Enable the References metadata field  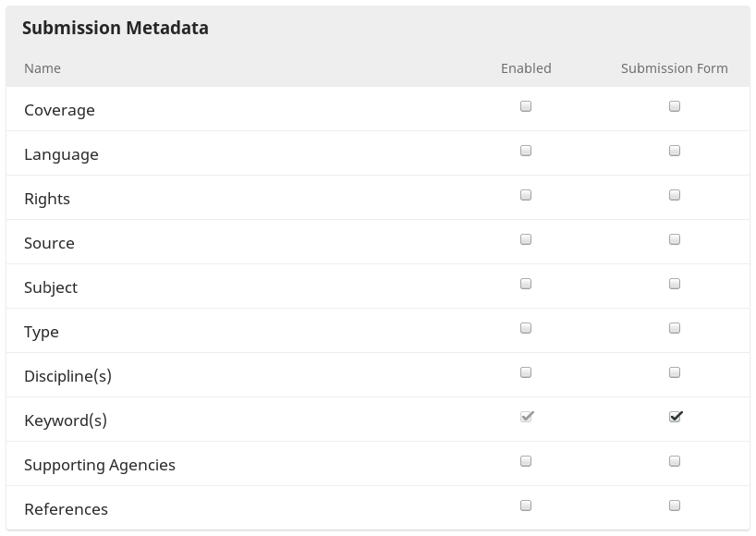pyautogui.click(x=526, y=506)
